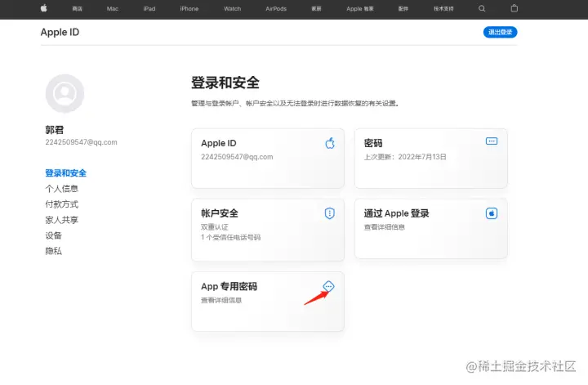This screenshot has height=385, width=588.
Task: Open iPhone in the top navigation
Action: [189, 9]
